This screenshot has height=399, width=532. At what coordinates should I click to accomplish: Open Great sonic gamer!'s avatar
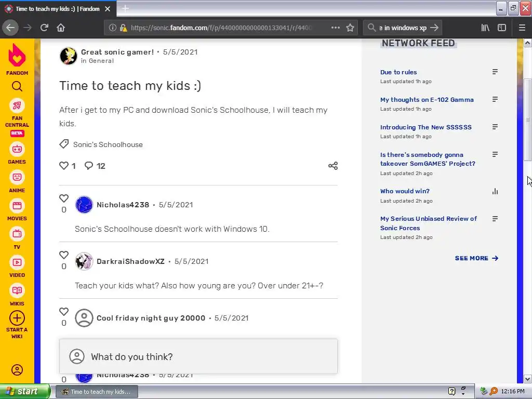68,56
